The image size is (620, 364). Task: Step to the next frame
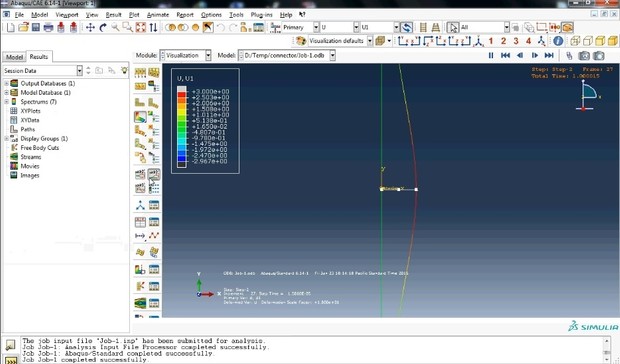point(535,55)
